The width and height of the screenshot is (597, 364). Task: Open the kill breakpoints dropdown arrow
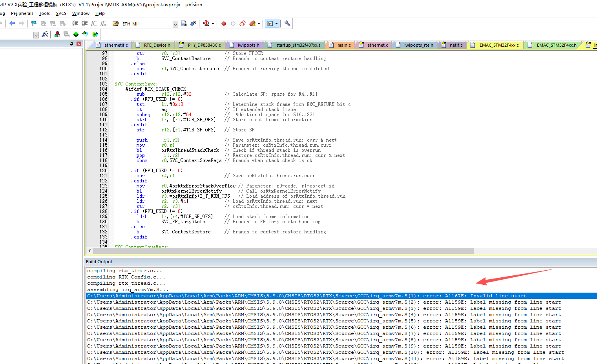(x=259, y=24)
